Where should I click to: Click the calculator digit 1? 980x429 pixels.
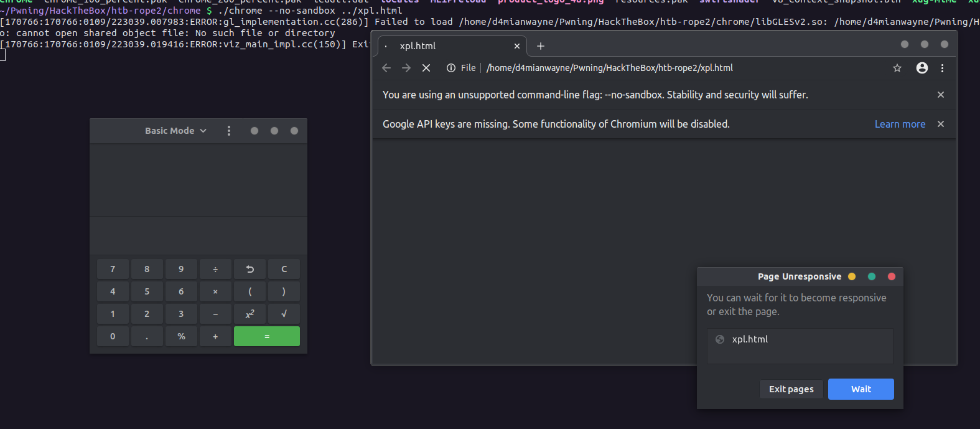point(113,314)
